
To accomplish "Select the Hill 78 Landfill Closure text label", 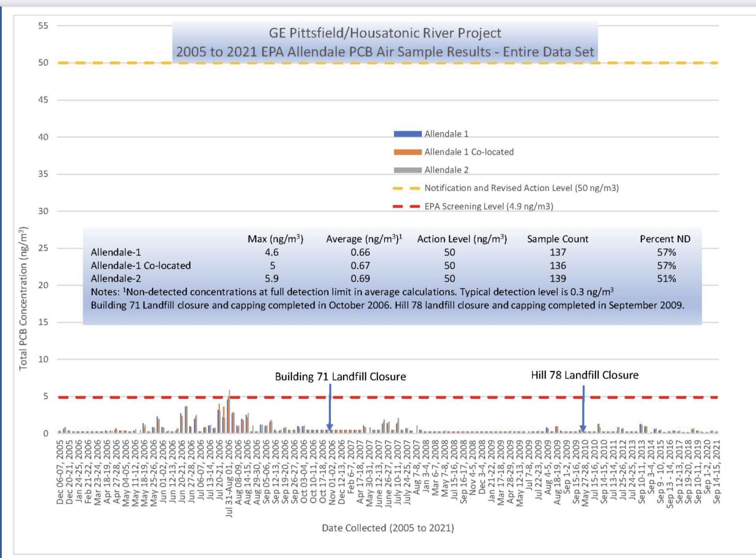I will 584,375.
